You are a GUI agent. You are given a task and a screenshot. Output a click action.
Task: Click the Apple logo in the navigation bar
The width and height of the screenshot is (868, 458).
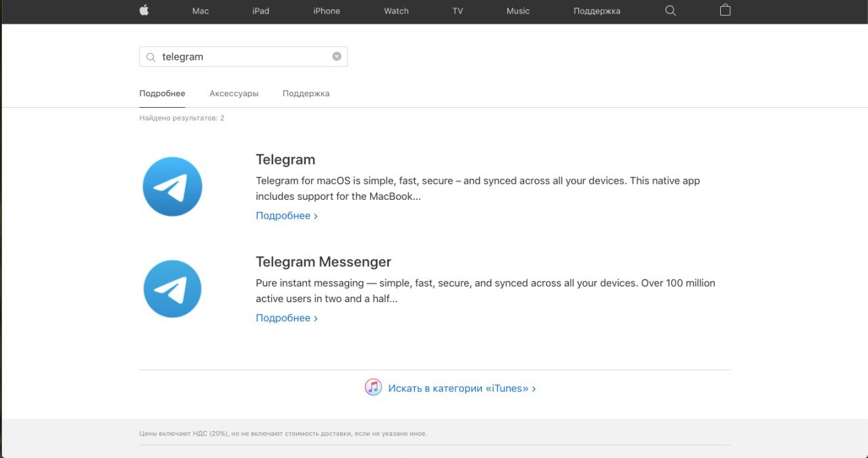pyautogui.click(x=144, y=10)
